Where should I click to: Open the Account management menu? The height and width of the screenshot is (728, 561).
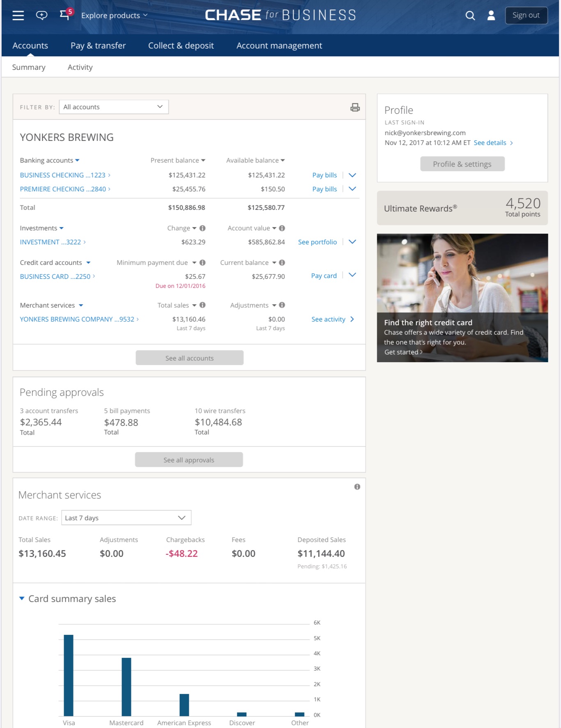point(279,46)
